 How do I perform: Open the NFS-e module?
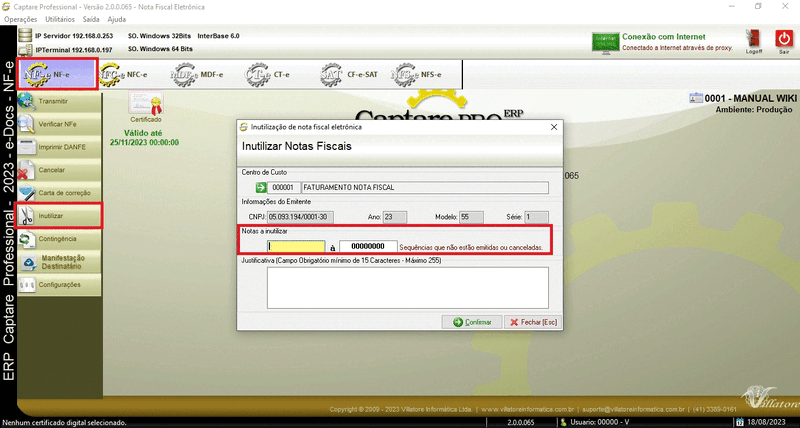tap(417, 74)
